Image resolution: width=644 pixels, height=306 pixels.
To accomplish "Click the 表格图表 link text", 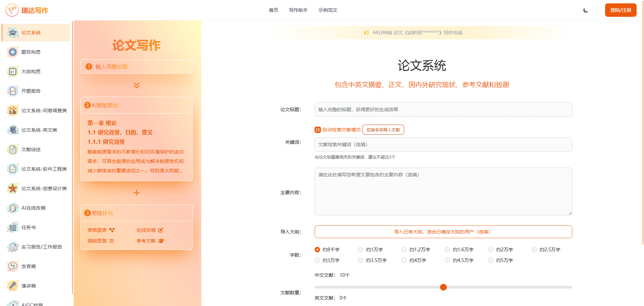I will 97,230.
